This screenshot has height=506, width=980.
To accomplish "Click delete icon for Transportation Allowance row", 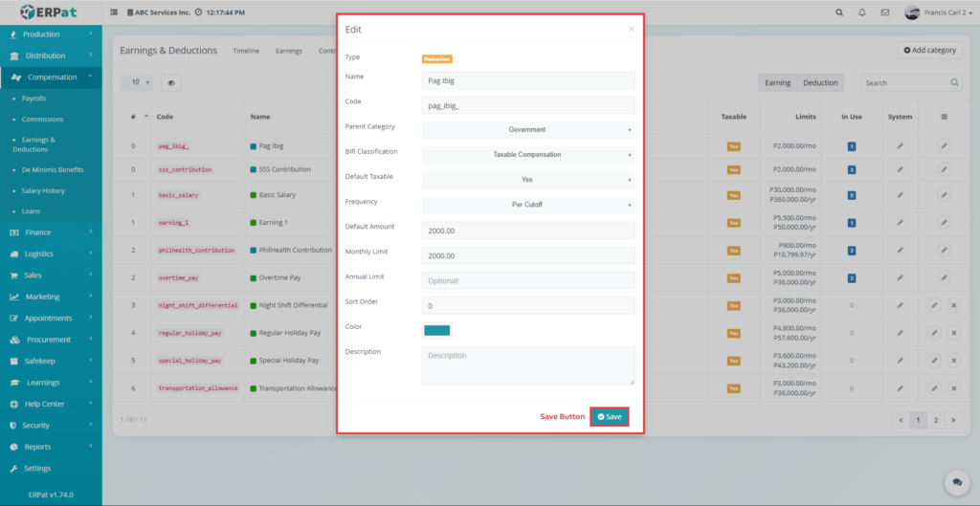I will click(x=953, y=388).
